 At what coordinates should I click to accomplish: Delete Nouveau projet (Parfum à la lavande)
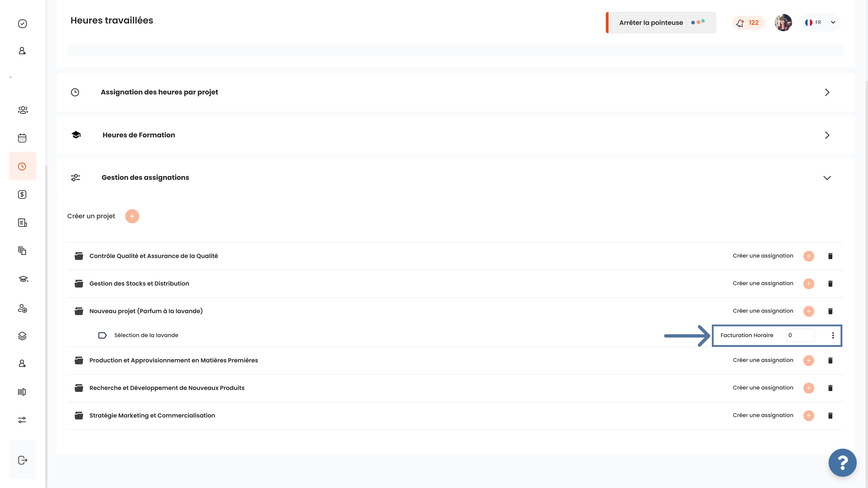[x=830, y=311]
